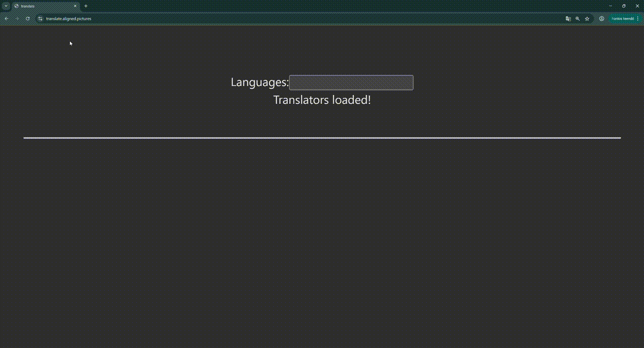Click the Translators loaded! status text
The image size is (644, 348).
point(322,100)
